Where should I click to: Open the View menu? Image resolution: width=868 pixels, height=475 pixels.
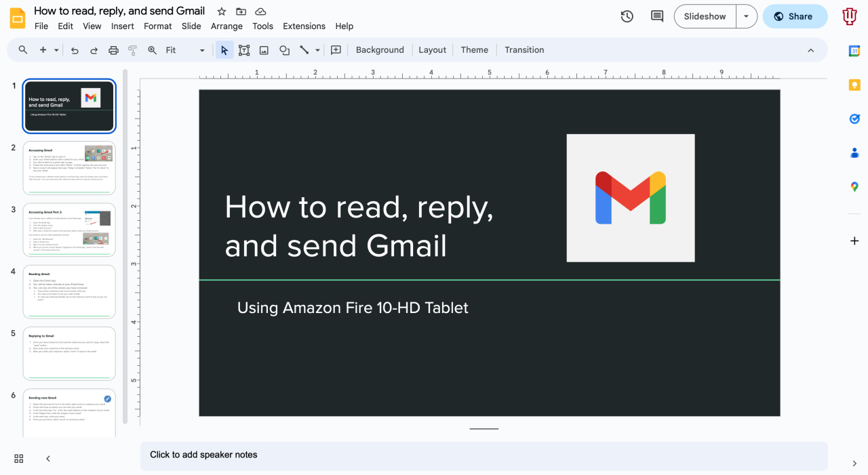92,26
